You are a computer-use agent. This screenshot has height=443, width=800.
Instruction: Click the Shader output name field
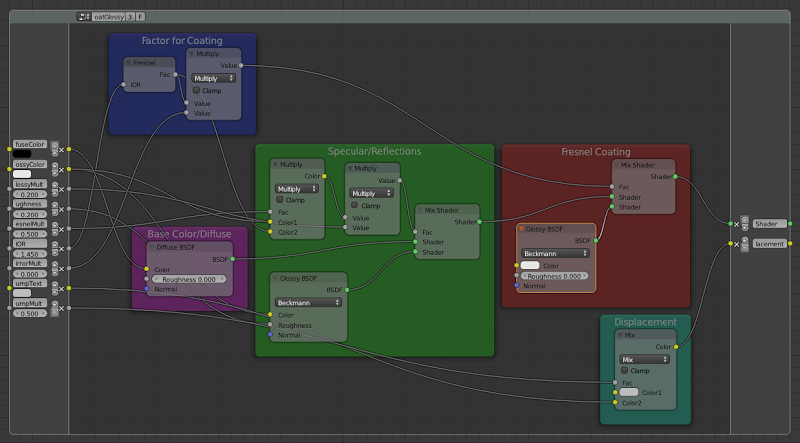pyautogui.click(x=769, y=224)
